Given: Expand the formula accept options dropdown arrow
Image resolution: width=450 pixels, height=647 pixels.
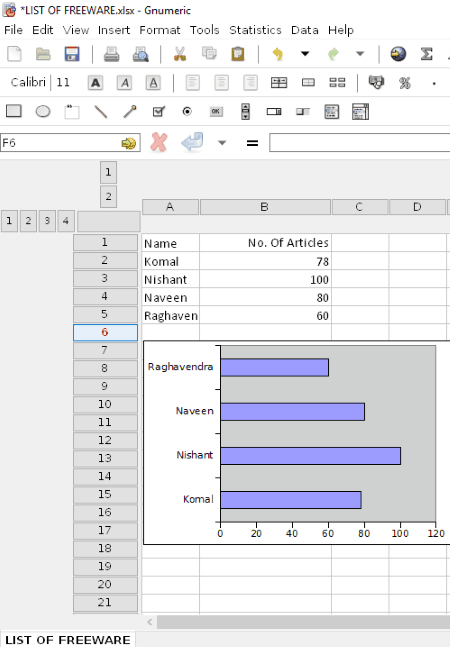Looking at the screenshot, I should click(222, 143).
